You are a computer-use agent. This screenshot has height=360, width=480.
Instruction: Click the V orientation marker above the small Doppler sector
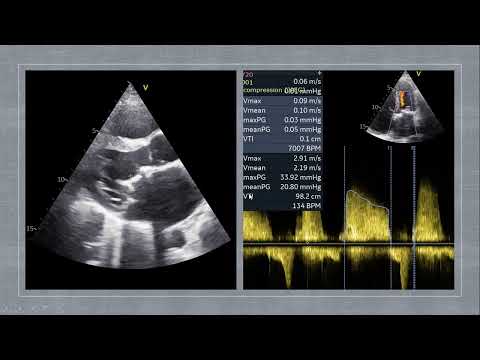[x=419, y=74]
